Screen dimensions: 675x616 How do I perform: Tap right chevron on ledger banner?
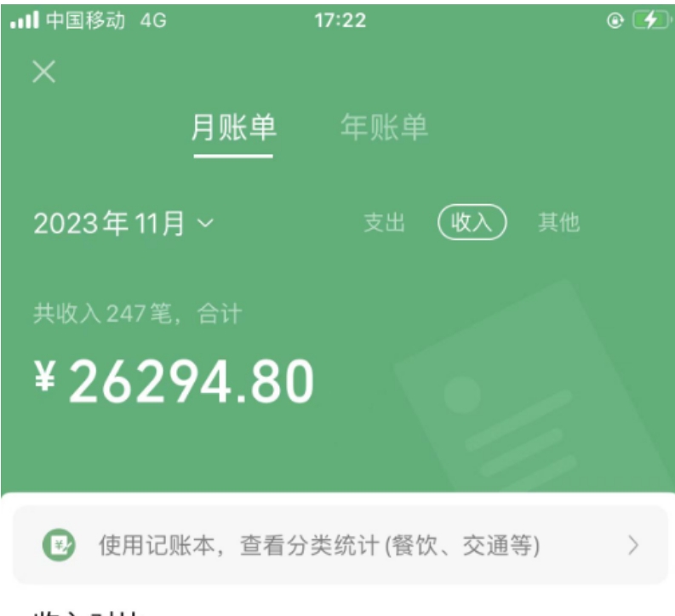(x=633, y=545)
